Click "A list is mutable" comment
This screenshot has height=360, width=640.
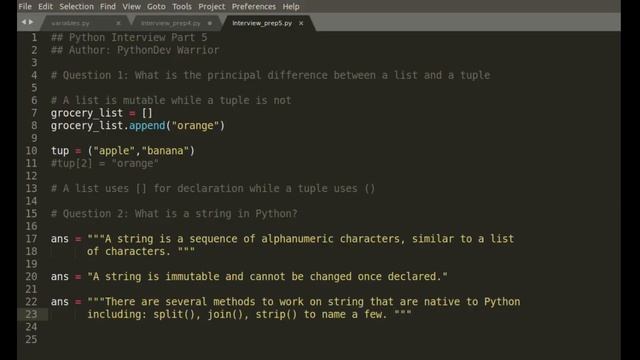[x=171, y=100]
